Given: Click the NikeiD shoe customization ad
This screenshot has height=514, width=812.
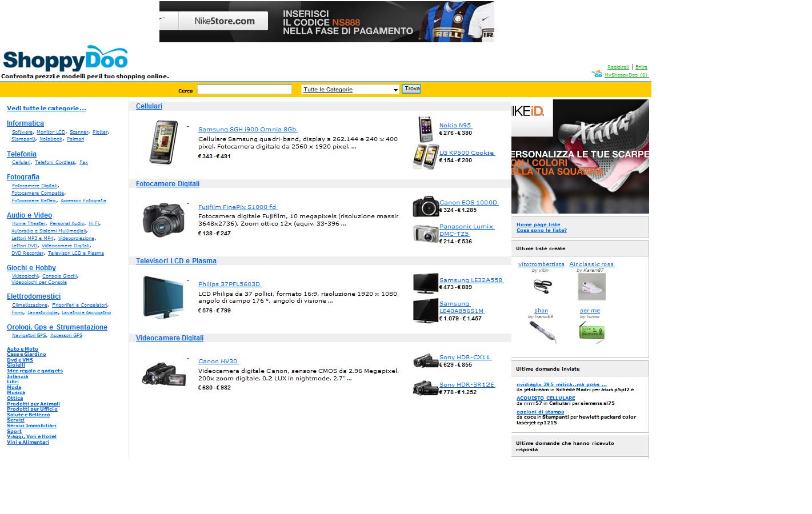Looking at the screenshot, I should pos(580,156).
